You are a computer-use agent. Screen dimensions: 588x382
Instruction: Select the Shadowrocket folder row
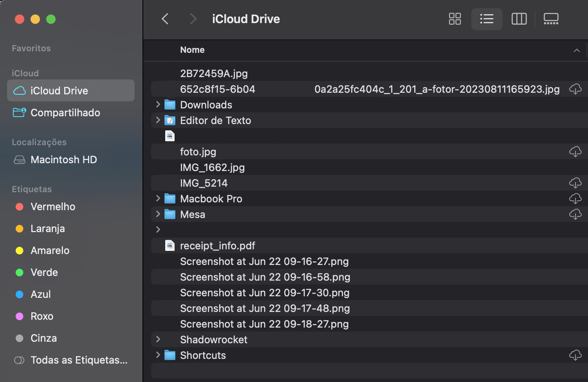369,340
